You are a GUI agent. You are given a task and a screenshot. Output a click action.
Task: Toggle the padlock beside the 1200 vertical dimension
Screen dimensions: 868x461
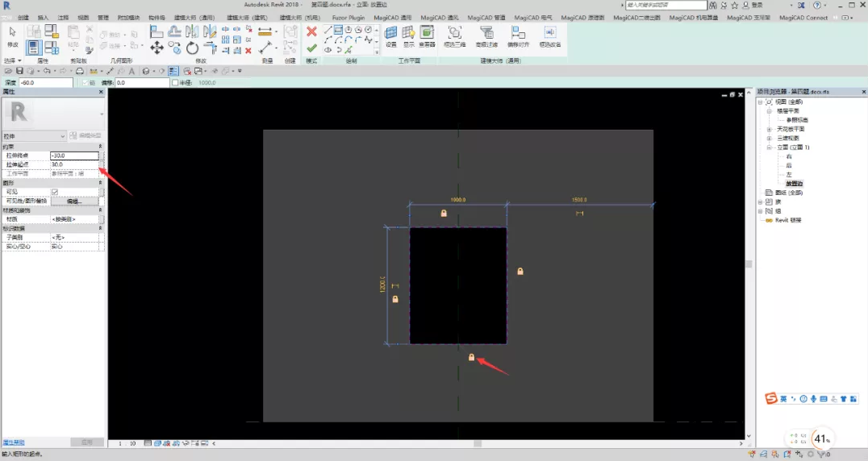click(x=395, y=299)
